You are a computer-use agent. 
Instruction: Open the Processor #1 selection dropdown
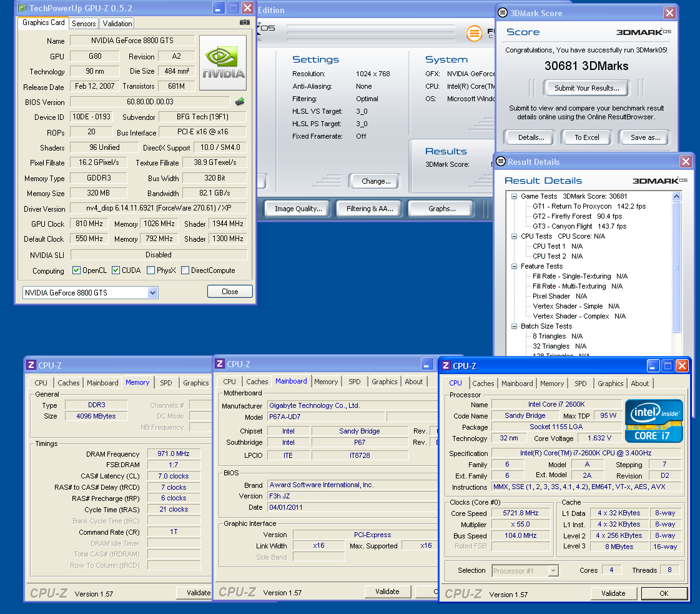[x=554, y=571]
